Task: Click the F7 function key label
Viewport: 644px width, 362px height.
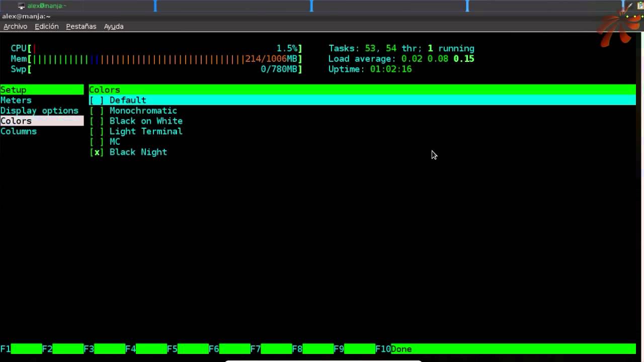Action: 256,349
